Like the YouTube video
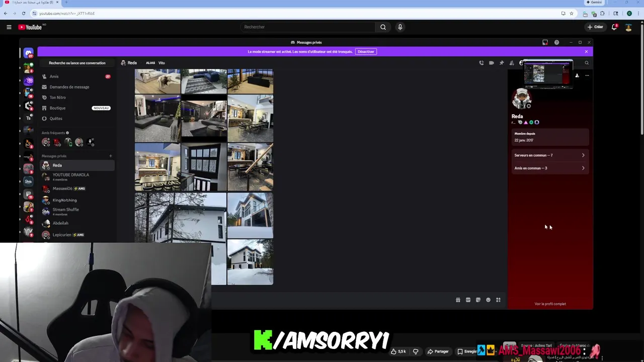Viewport: 644px width, 362px height. pos(398,351)
